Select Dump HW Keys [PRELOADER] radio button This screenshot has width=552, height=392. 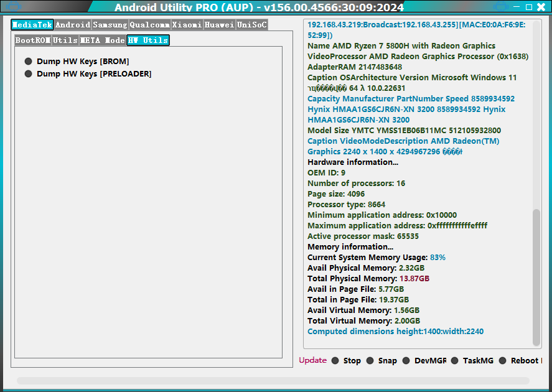click(x=88, y=74)
